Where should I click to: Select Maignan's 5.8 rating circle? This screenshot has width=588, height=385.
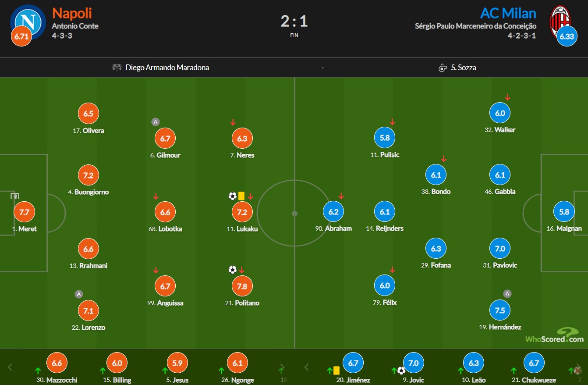tap(564, 212)
